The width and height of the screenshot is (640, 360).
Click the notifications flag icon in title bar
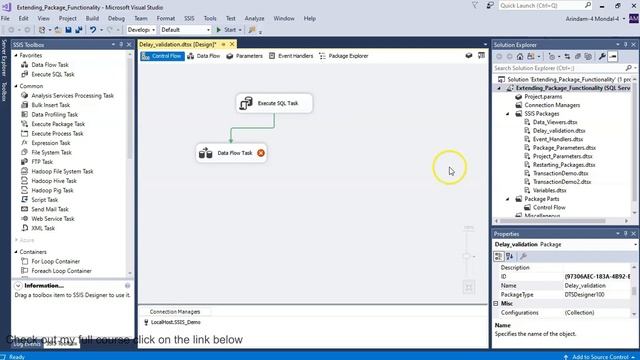(x=475, y=5)
